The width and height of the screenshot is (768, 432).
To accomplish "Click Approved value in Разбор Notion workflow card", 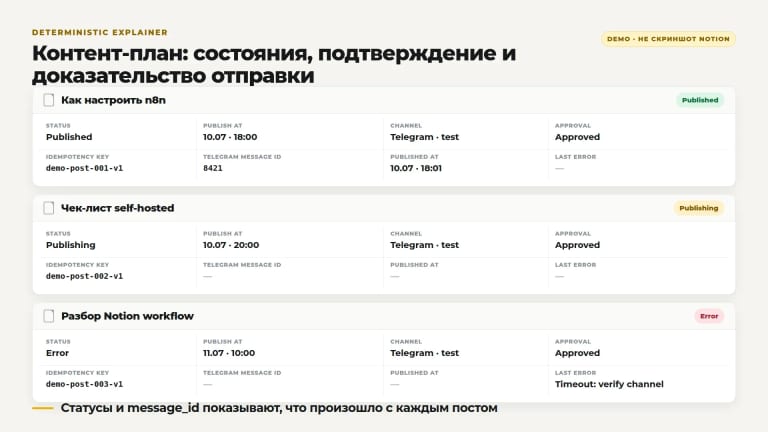I will click(577, 353).
